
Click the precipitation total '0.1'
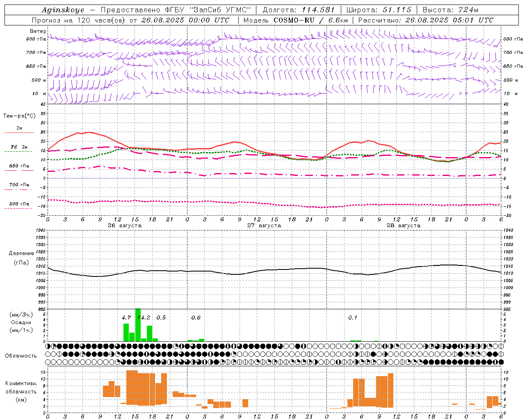[353, 317]
